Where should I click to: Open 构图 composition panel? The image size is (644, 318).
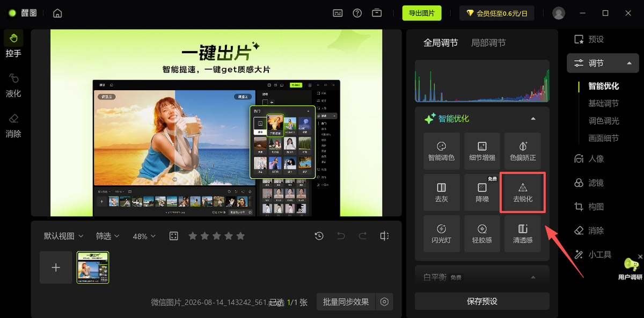[x=589, y=206]
